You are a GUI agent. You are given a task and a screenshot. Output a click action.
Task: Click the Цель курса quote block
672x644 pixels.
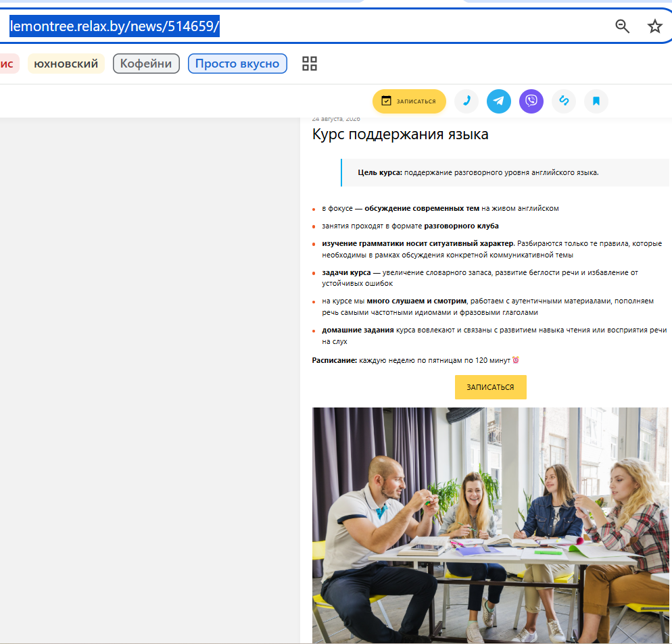pyautogui.click(x=505, y=173)
